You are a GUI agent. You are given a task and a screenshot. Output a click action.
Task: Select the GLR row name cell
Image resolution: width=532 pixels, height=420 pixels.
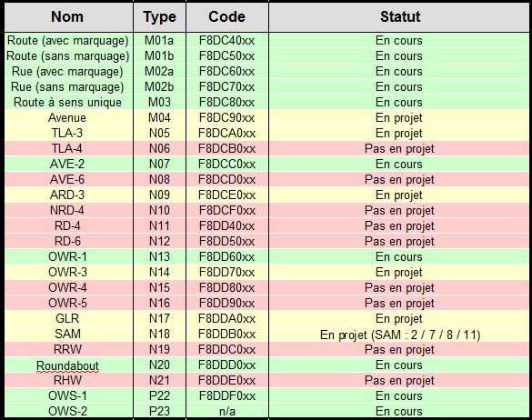(x=68, y=318)
